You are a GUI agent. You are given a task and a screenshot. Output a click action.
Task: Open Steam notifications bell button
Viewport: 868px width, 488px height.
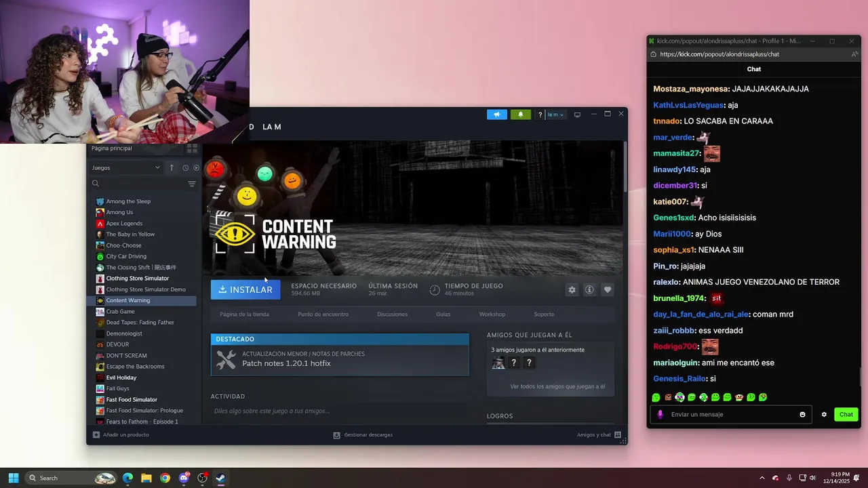click(x=520, y=115)
